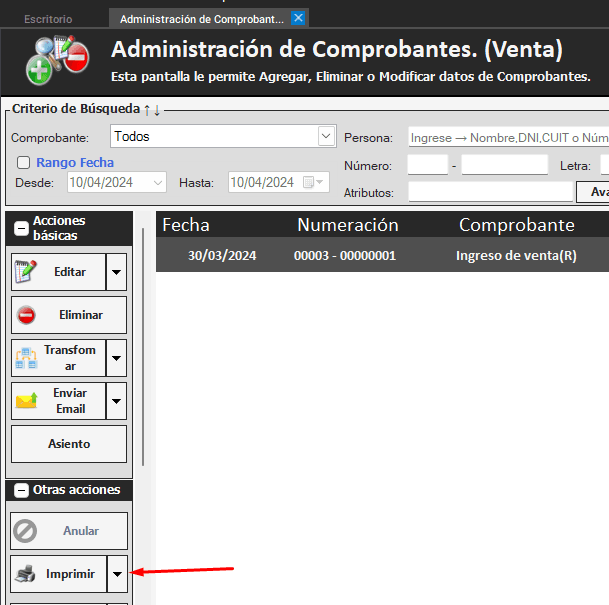Click the grayed Anular prohibition icon

click(27, 531)
